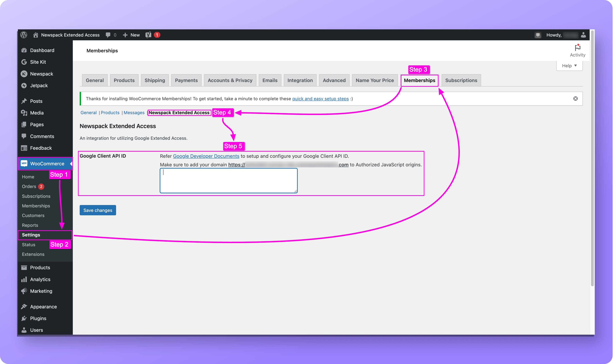Image resolution: width=616 pixels, height=364 pixels.
Task: Switch to the Subscriptions settings tab
Action: click(461, 81)
